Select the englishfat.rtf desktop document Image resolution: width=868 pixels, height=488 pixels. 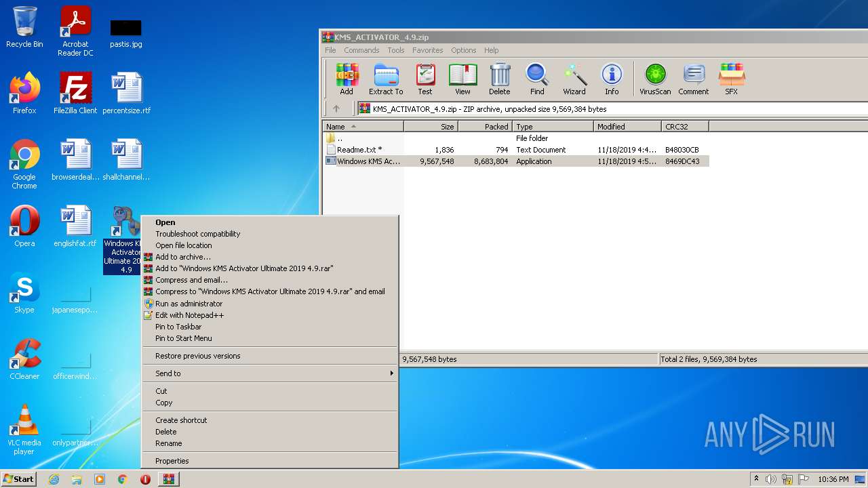(x=75, y=226)
